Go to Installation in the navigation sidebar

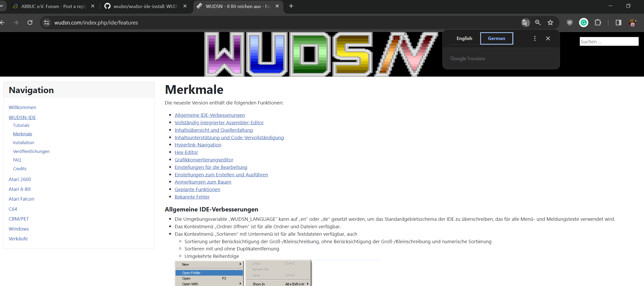[x=23, y=143]
